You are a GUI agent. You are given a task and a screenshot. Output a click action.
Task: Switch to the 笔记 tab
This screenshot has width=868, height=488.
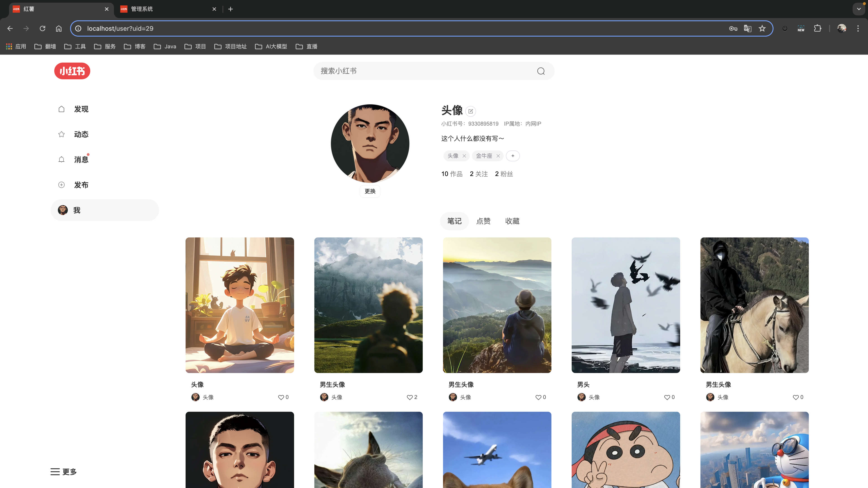(454, 221)
